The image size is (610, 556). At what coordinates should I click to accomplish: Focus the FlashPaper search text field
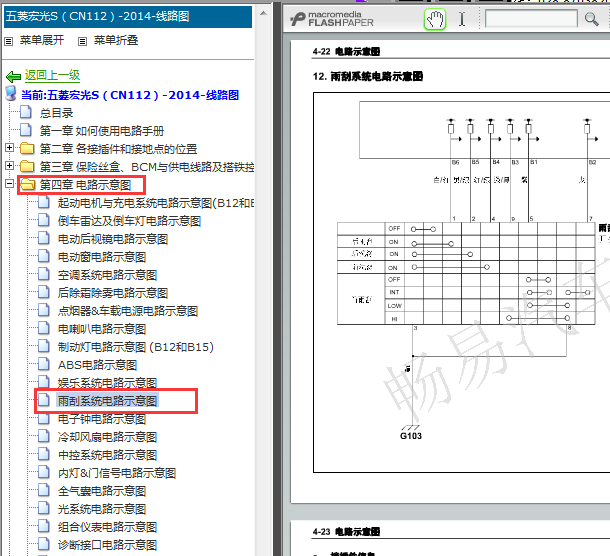tap(531, 19)
